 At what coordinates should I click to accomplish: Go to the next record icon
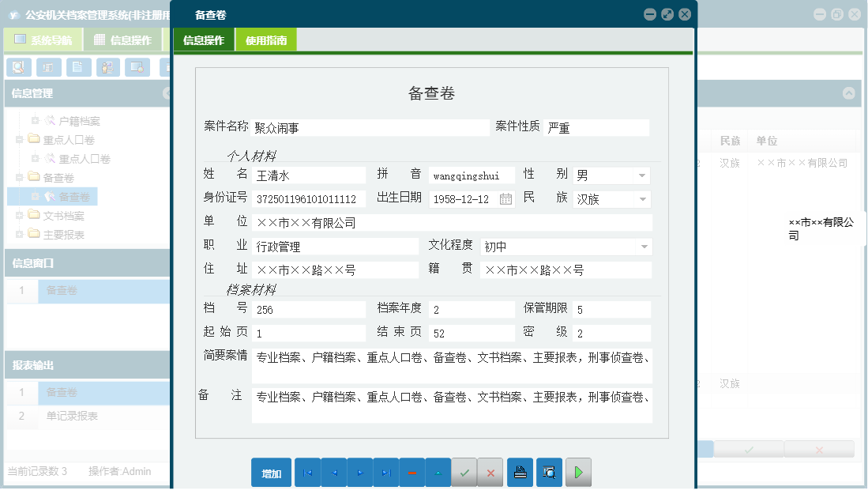360,472
